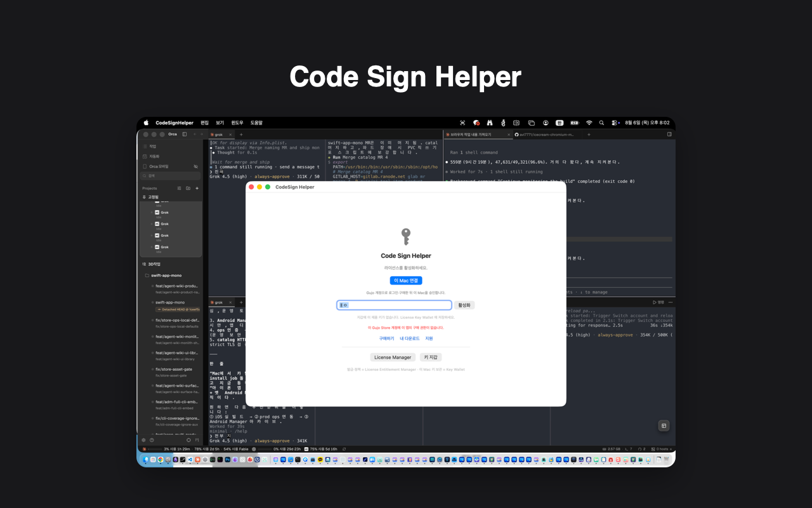The width and height of the screenshot is (812, 508).
Task: Select fix/cli-coverage-ignore... worktree
Action: (x=174, y=421)
